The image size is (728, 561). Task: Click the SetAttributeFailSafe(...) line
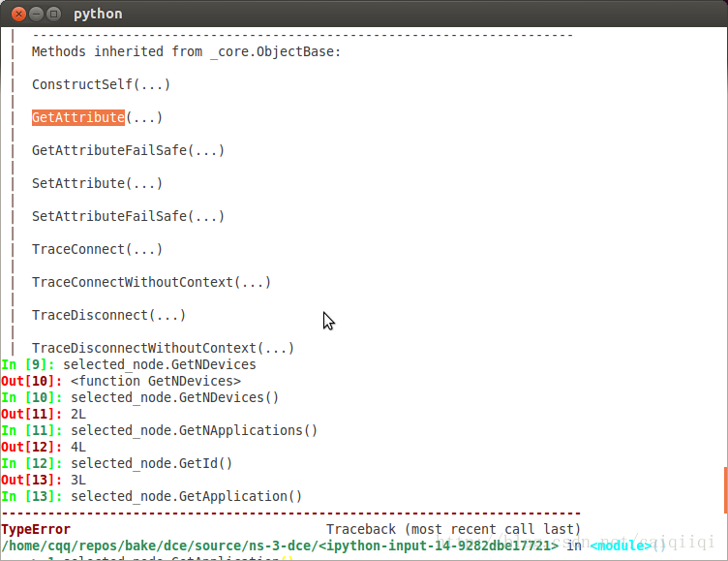[x=128, y=217]
